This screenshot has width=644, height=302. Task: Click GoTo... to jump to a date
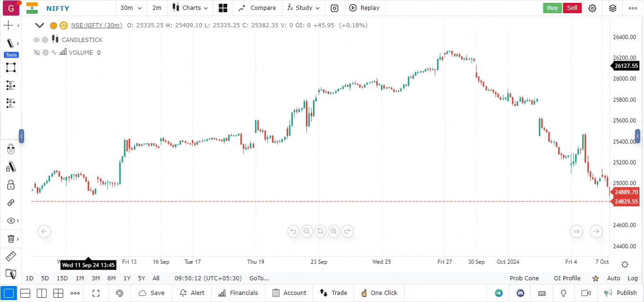(259, 278)
